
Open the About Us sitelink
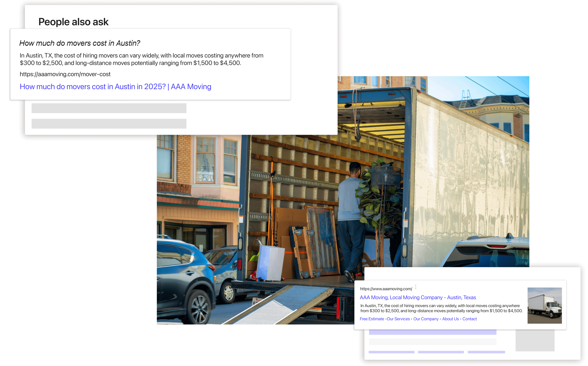point(450,319)
